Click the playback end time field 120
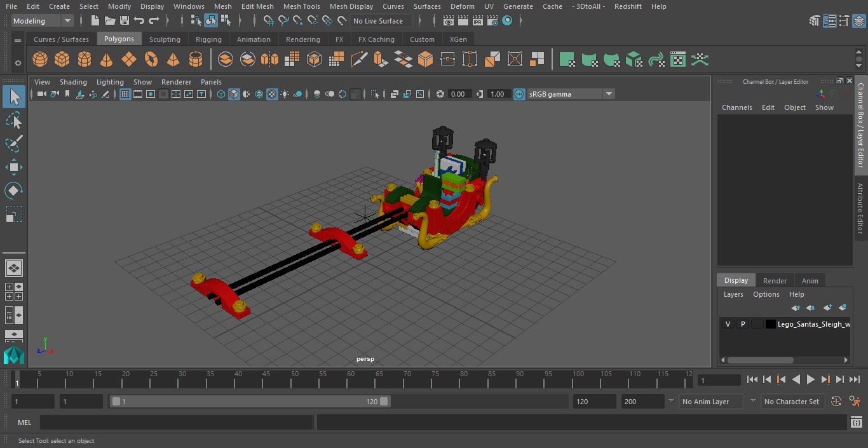The width and height of the screenshot is (868, 448). pos(593,402)
